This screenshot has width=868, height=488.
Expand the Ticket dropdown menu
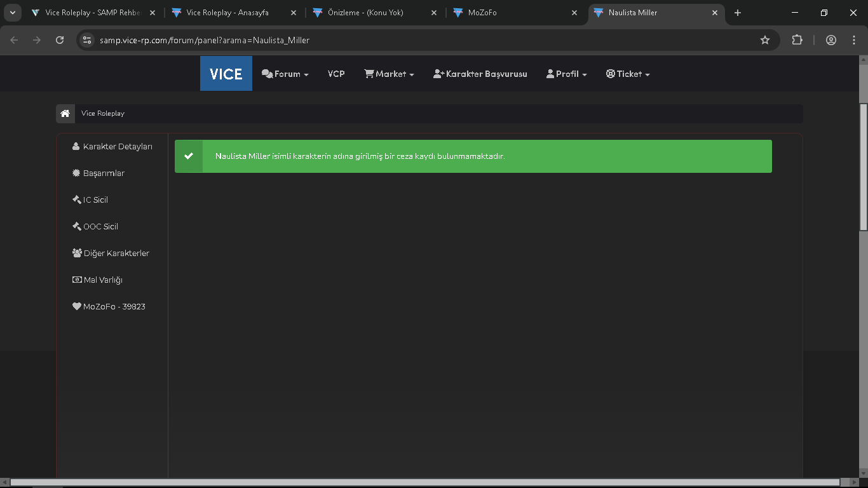click(x=628, y=74)
